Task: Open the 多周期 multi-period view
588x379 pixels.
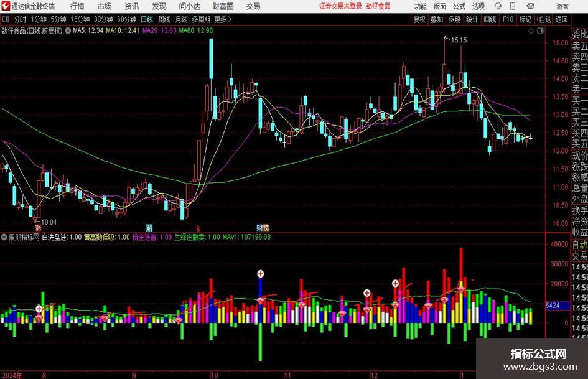Action: pyautogui.click(x=201, y=19)
